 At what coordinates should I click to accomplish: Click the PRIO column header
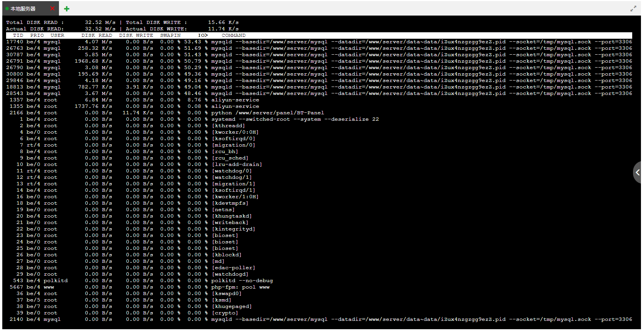(x=37, y=35)
